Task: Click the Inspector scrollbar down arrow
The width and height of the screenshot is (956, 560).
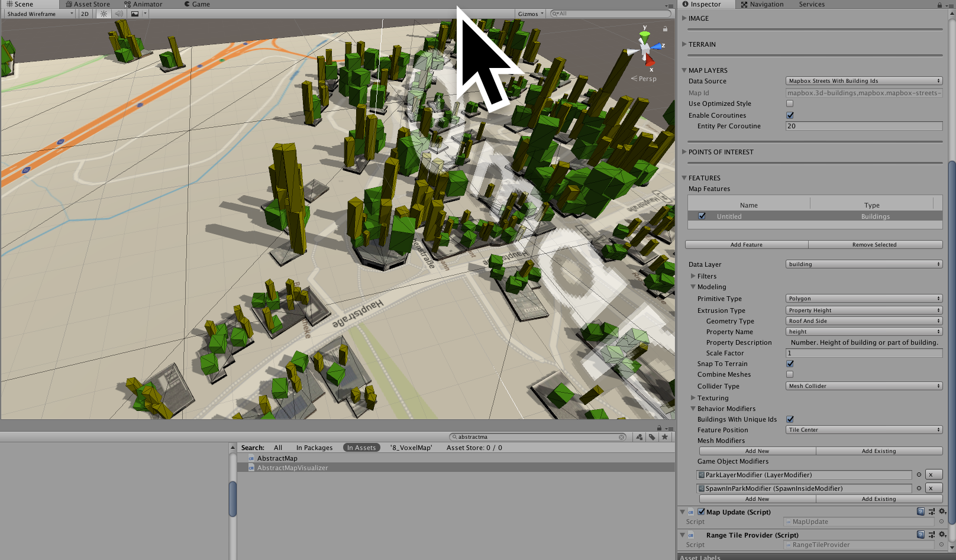Action: coord(952,547)
